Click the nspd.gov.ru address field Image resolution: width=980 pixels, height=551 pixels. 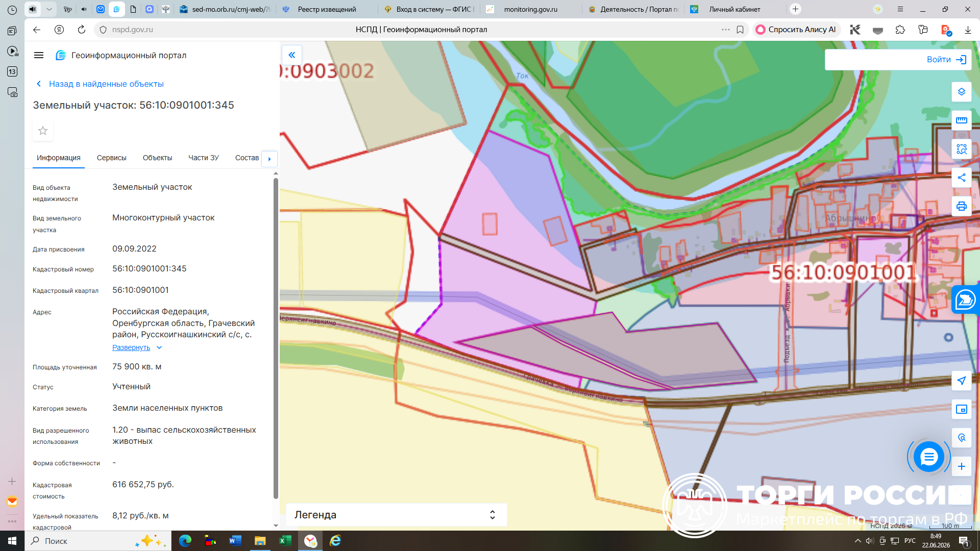[133, 30]
